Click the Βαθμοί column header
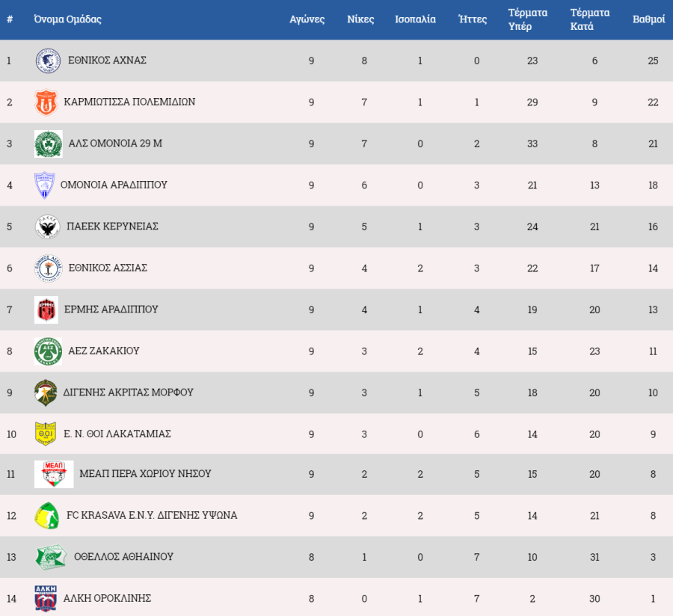This screenshot has width=673, height=616. [x=648, y=19]
